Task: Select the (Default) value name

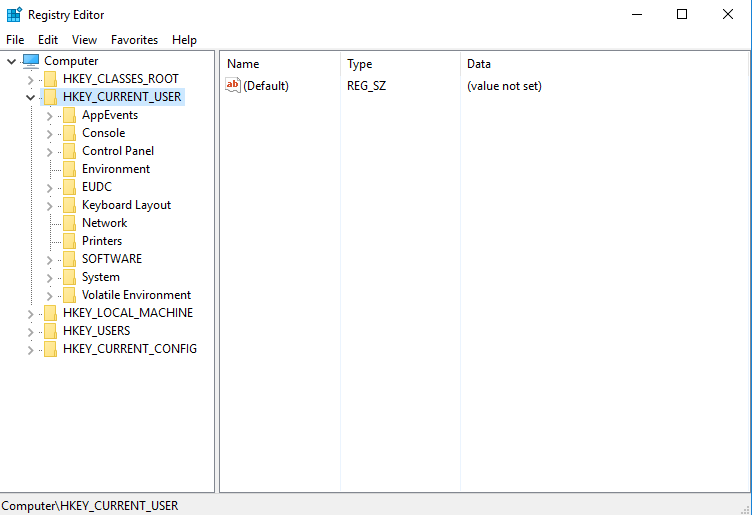Action: [266, 86]
